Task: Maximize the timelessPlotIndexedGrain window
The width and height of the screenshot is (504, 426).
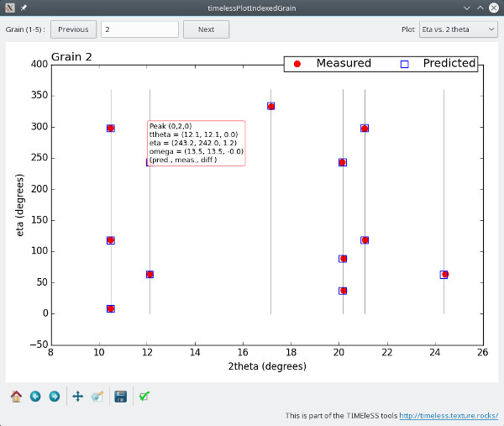Action: [479, 8]
